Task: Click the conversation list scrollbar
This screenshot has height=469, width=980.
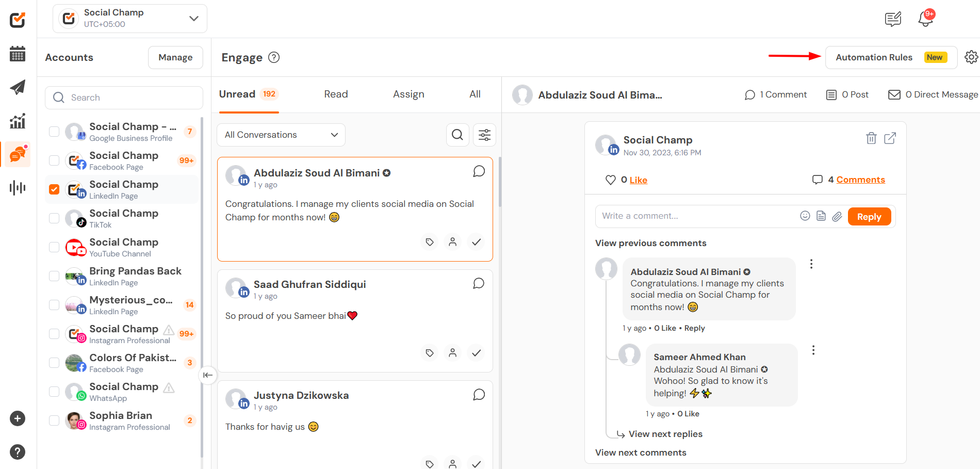Action: click(x=500, y=182)
